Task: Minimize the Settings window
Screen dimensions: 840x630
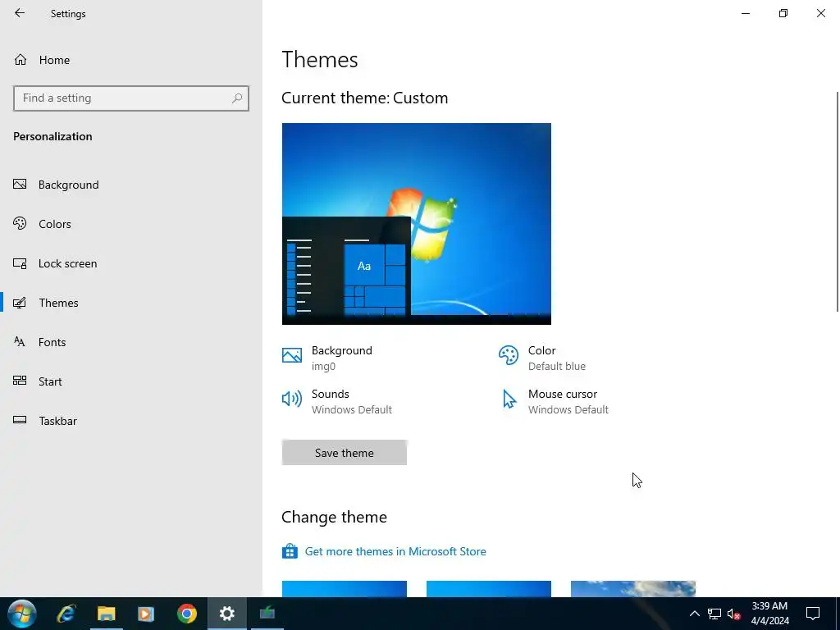Action: point(746,13)
